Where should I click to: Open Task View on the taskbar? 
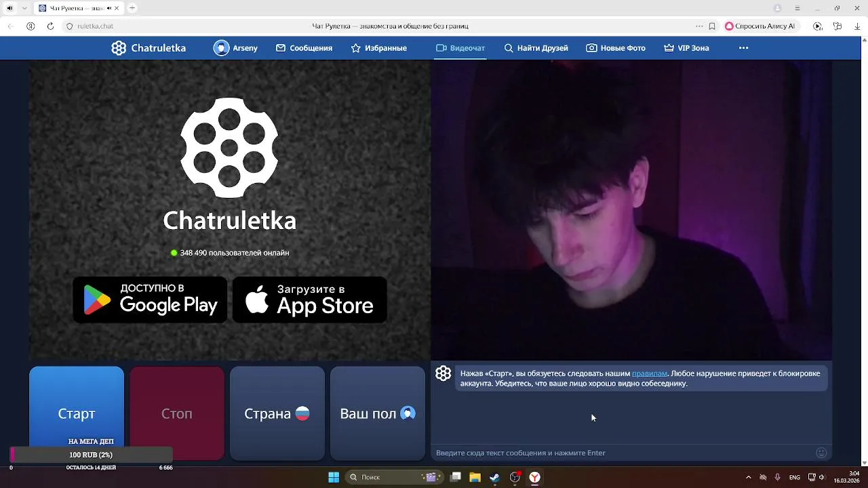(x=456, y=477)
